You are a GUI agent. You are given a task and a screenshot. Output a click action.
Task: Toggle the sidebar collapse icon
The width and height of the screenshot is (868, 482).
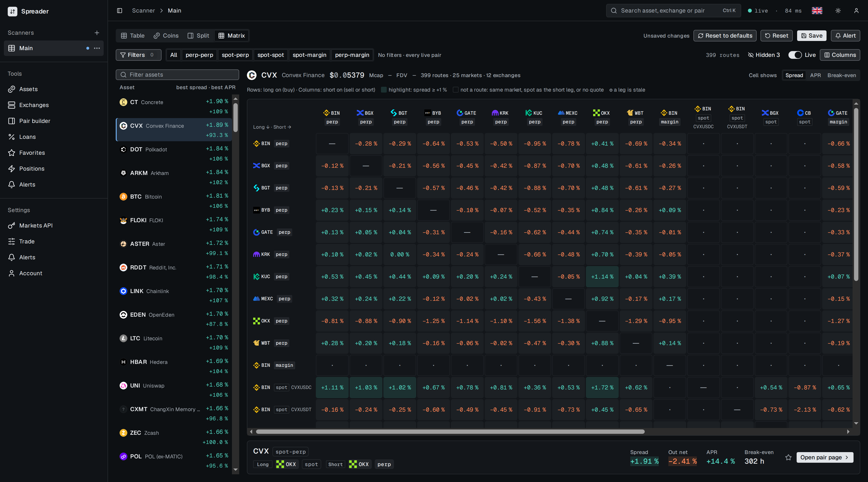tap(119, 10)
